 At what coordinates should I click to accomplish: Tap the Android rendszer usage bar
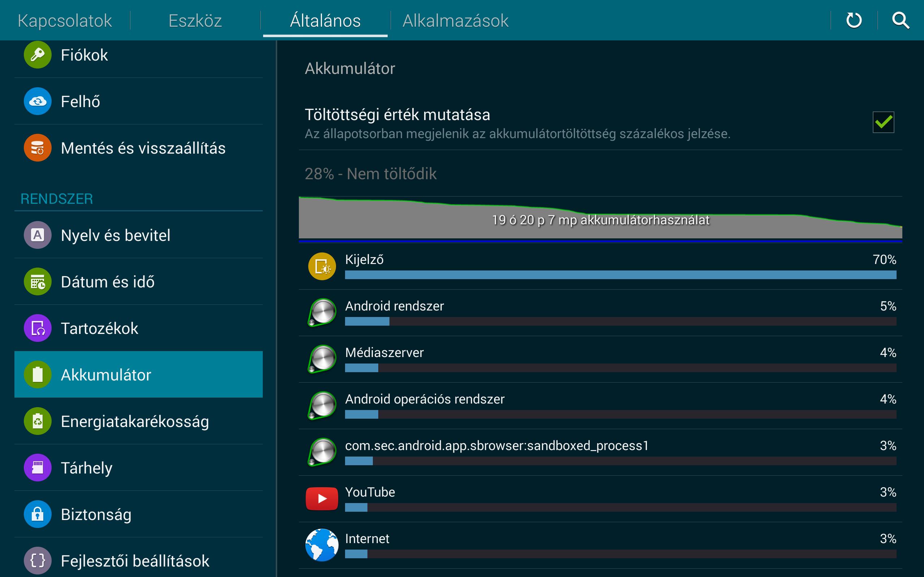[620, 321]
